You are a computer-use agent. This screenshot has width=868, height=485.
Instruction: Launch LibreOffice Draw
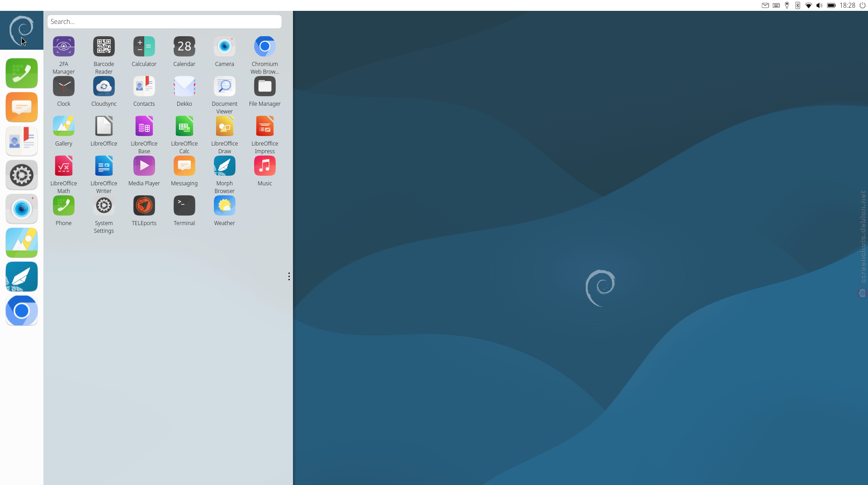tap(225, 126)
